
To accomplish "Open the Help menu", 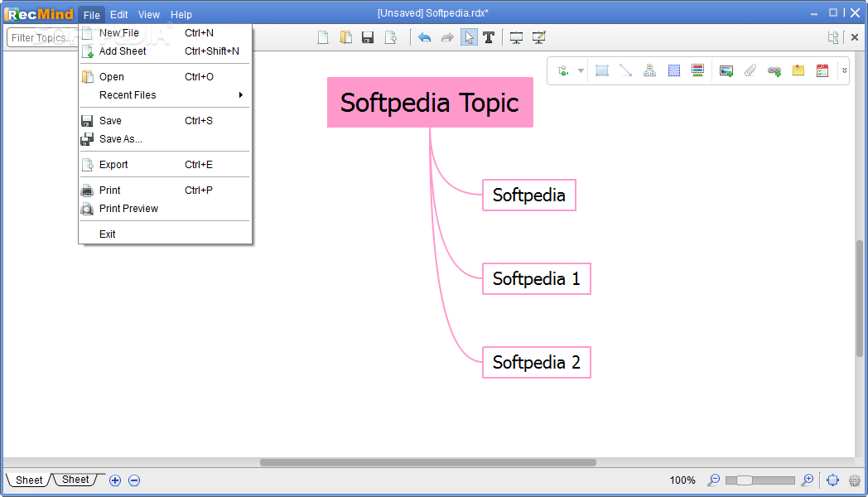I will (181, 15).
